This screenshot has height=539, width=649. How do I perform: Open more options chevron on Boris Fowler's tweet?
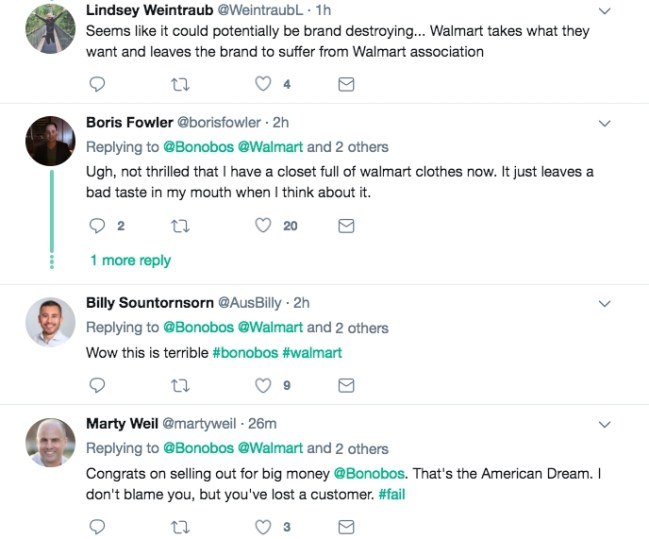pos(603,124)
